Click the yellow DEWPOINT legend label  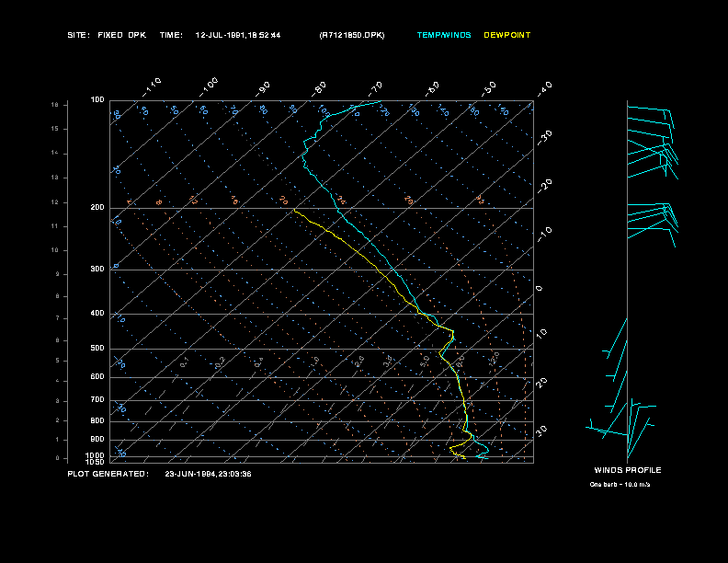[x=507, y=35]
